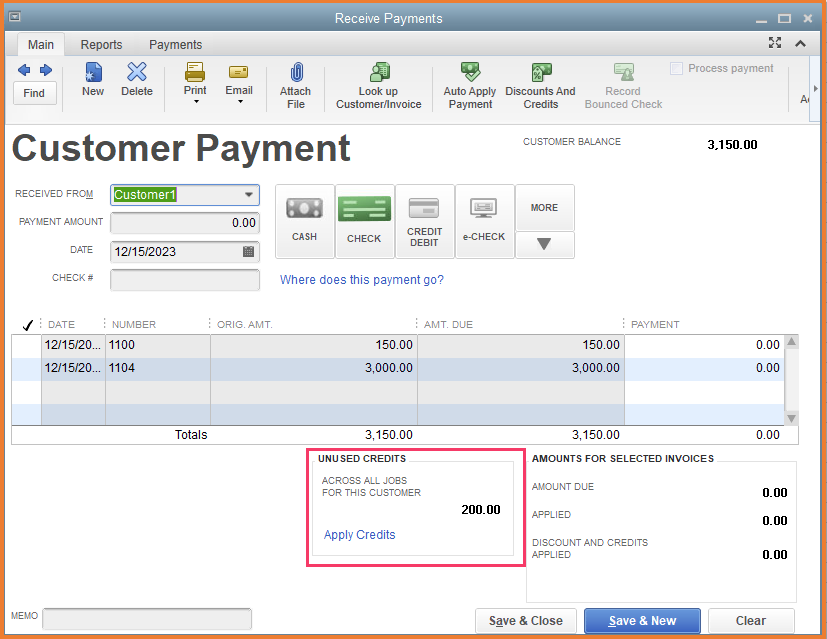
Task: Open Look up Customer/Invoice
Action: (379, 85)
